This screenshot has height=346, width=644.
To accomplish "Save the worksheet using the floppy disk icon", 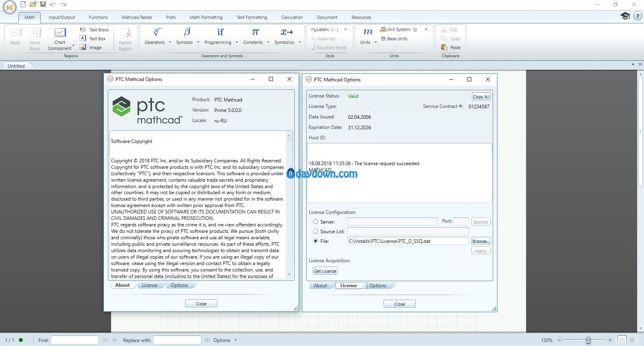I will click(x=43, y=4).
